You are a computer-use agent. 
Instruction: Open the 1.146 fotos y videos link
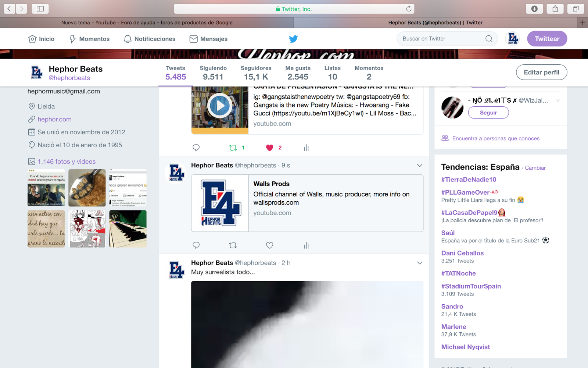pos(67,162)
